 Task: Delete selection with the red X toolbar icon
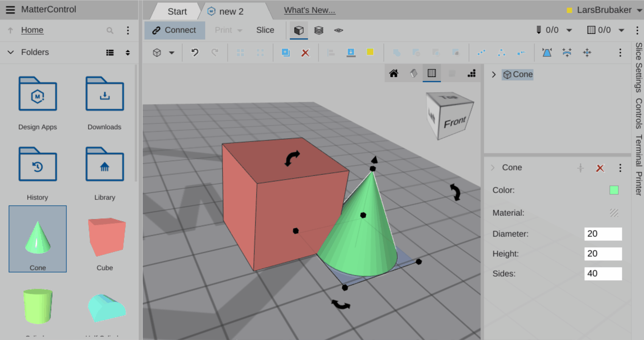305,53
